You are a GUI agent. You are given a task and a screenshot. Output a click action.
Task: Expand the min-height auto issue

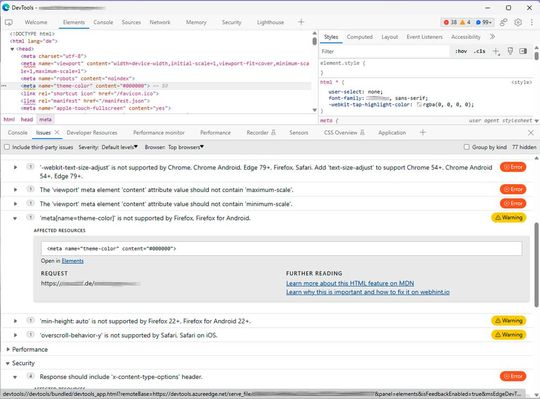(x=15, y=321)
